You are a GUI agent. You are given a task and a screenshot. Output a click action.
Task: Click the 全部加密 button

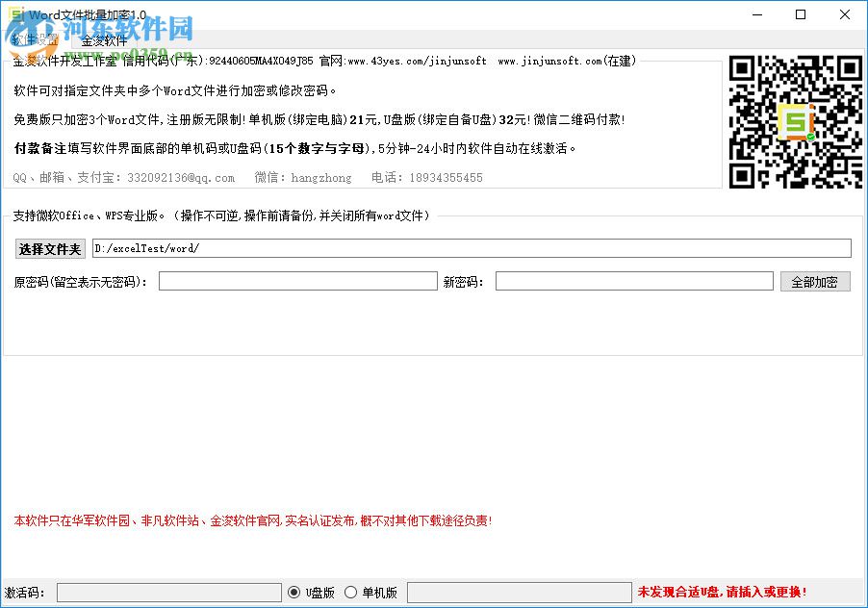(815, 281)
